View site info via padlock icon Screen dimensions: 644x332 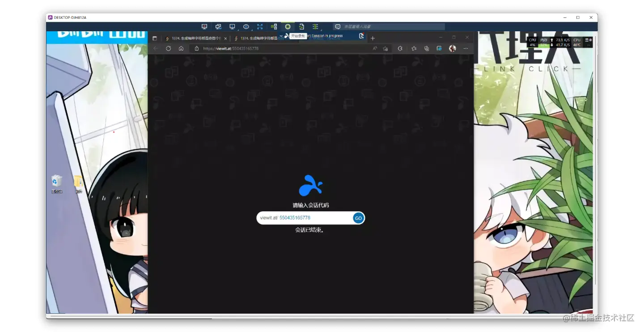(196, 48)
